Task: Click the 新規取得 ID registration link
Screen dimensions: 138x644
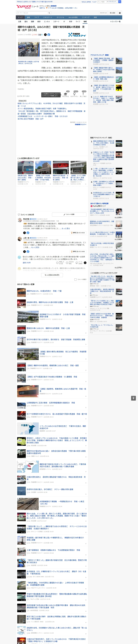Action: [x=54, y=6]
